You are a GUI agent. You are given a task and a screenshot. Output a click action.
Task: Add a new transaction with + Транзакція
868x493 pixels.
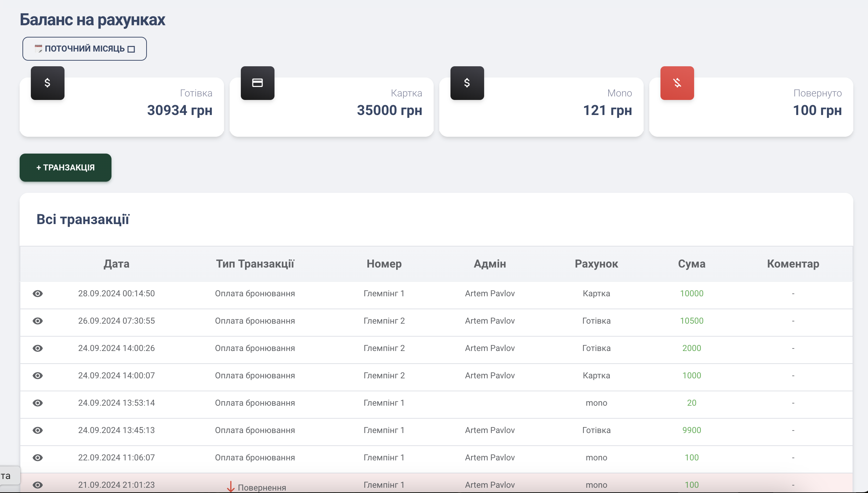click(x=66, y=168)
